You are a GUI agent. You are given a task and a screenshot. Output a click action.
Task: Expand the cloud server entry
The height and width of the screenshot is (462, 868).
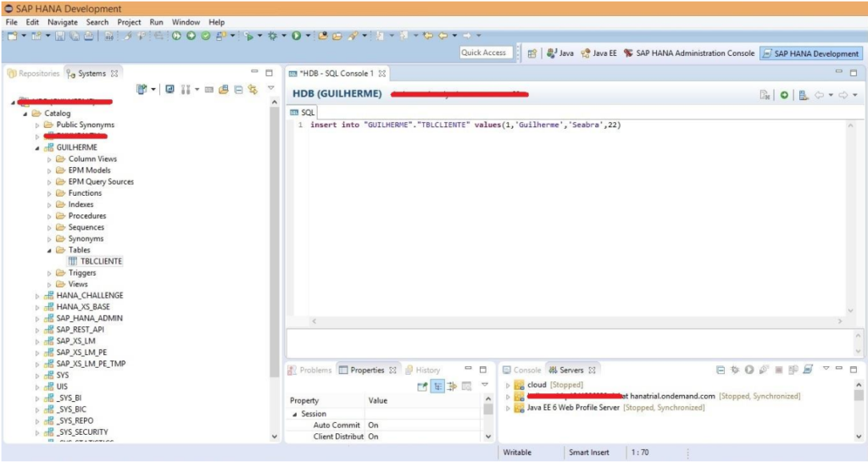(508, 385)
